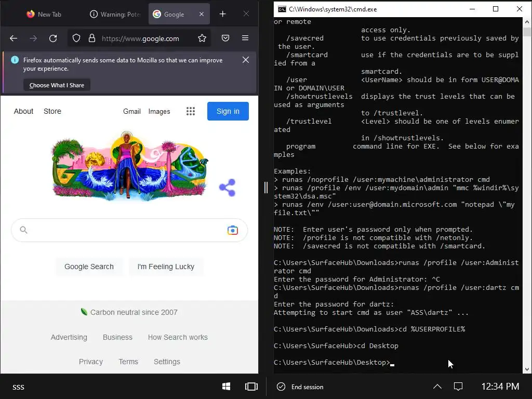This screenshot has height=399, width=532.
Task: Click the magnifier icon in search box
Action: click(23, 230)
